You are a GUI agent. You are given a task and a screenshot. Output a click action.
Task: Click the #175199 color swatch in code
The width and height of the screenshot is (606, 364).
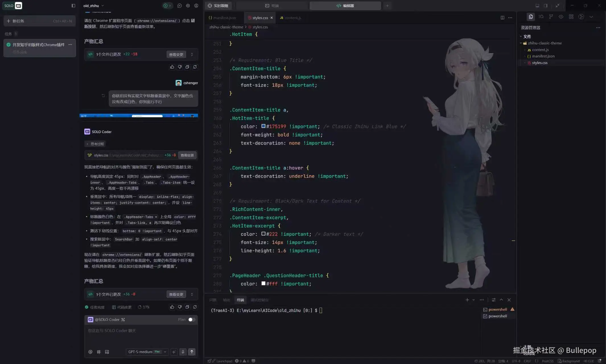pyautogui.click(x=263, y=126)
